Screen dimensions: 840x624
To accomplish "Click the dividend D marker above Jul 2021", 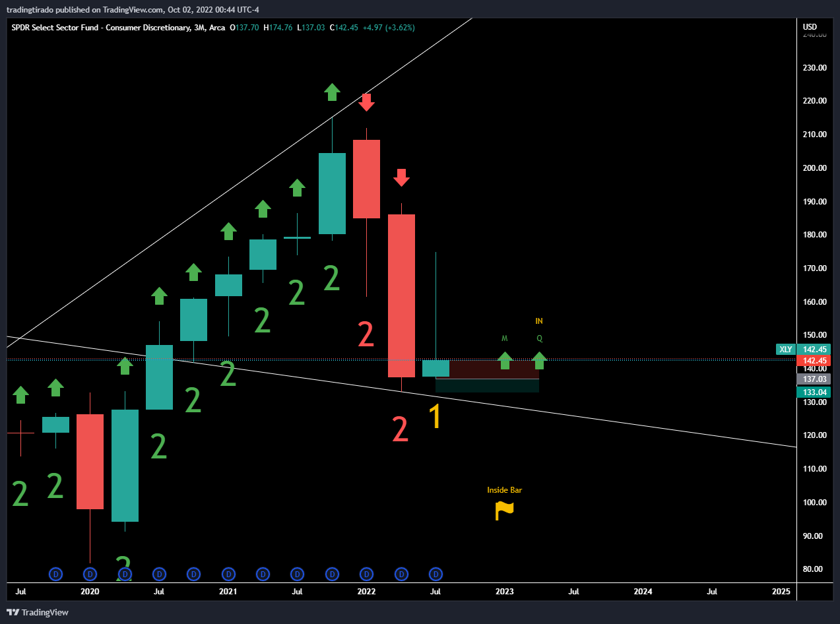I will coord(298,574).
